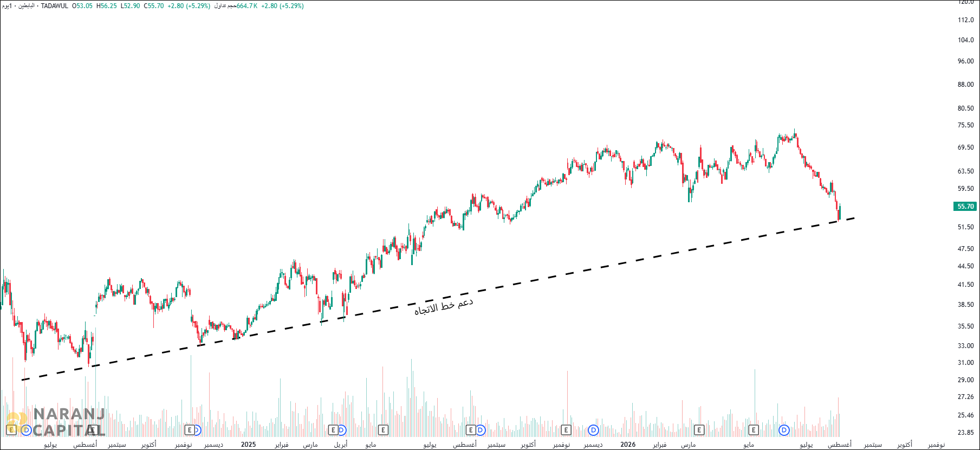Select the 69.50 price level on the axis
980x450 pixels.
pyautogui.click(x=966, y=147)
